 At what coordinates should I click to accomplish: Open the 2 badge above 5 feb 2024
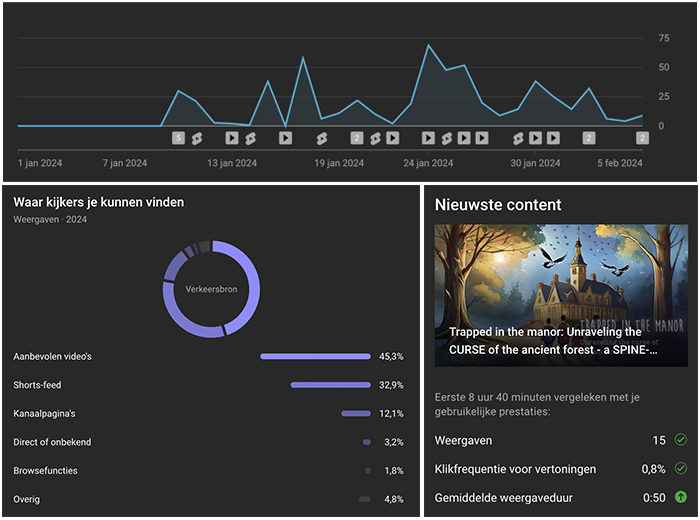point(642,138)
